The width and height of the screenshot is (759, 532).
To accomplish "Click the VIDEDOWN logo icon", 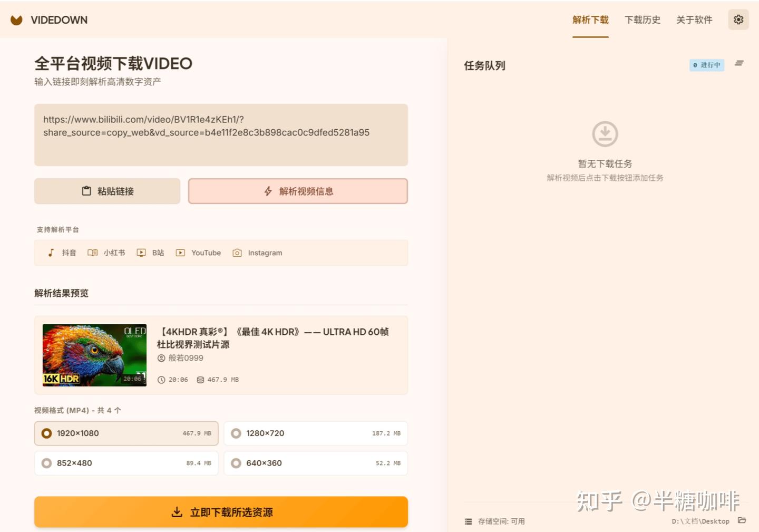I will click(x=17, y=20).
